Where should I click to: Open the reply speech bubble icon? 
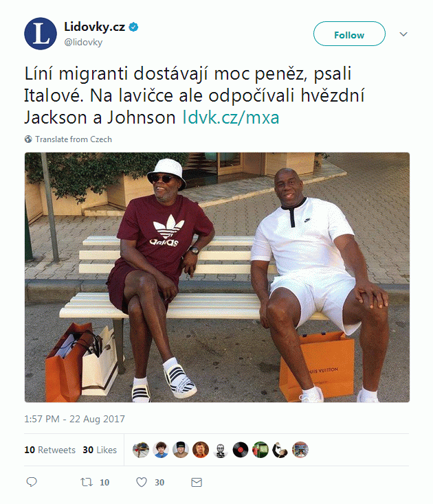tap(32, 482)
